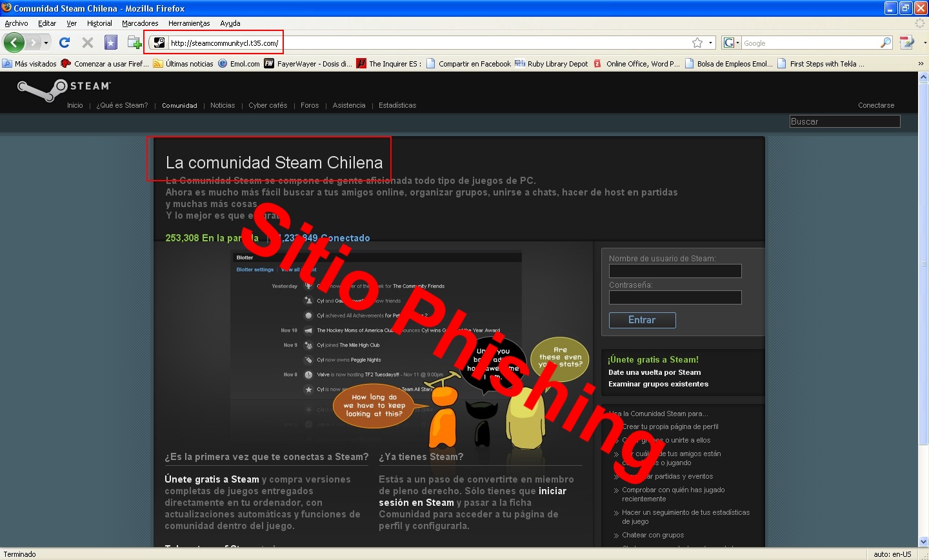This screenshot has height=560, width=929.
Task: Open the Editar menu
Action: 47,23
